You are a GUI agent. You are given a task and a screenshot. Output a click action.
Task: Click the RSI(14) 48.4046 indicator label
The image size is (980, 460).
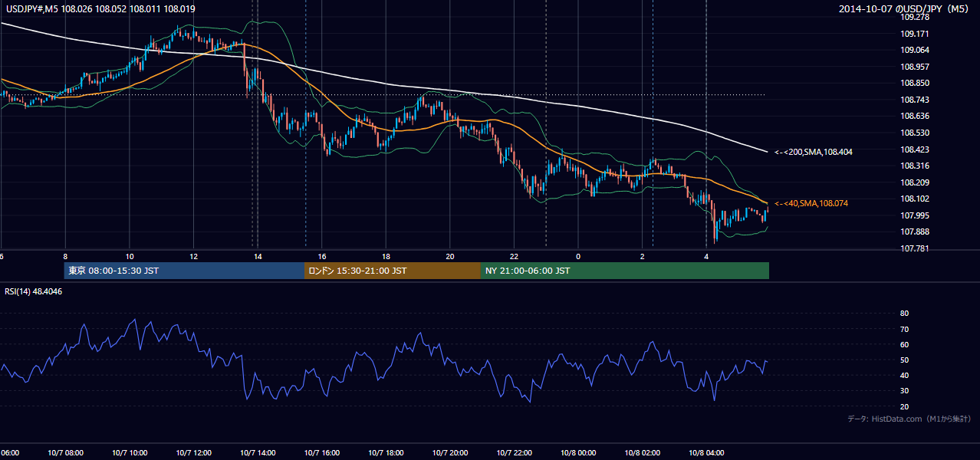point(33,291)
